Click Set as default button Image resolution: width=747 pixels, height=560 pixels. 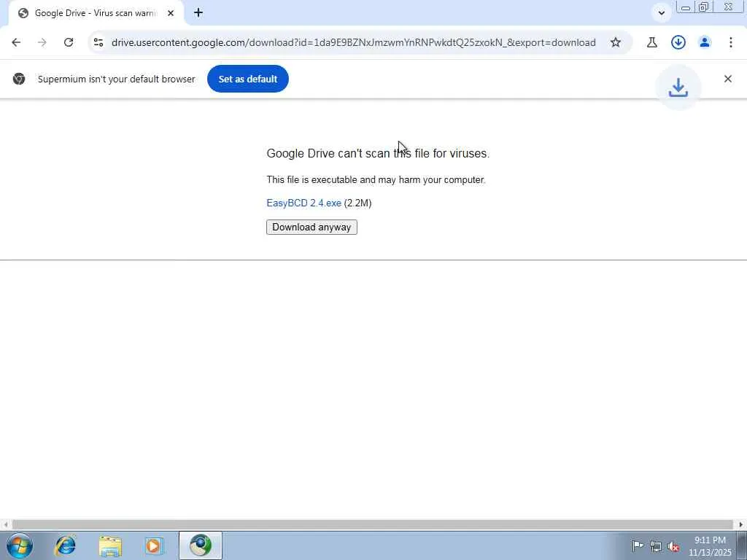coord(248,79)
